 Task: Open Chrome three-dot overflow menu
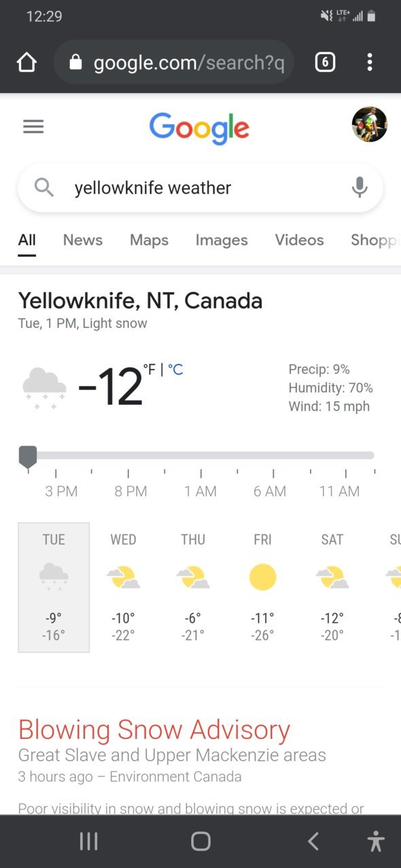click(370, 63)
